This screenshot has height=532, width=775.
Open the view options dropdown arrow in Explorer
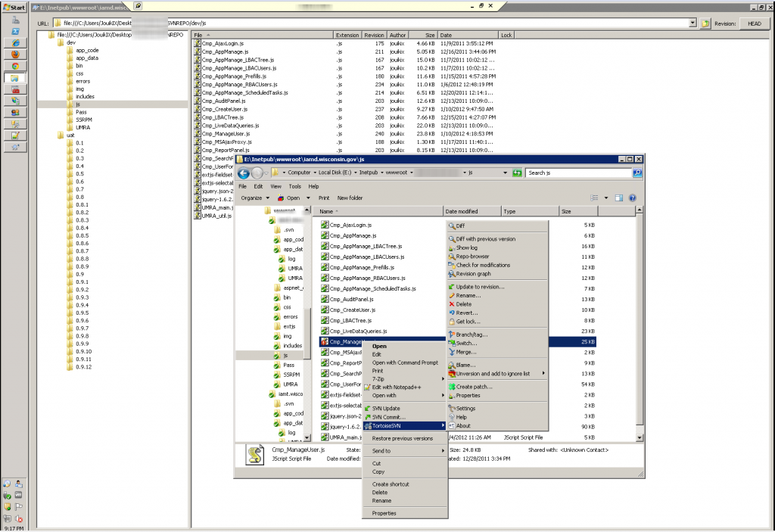click(606, 198)
